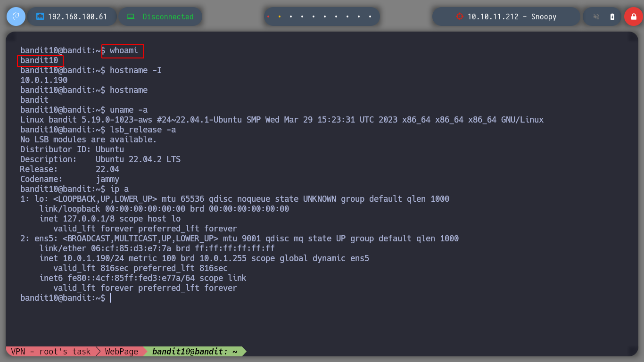Click the Release: 22.04 line
The image size is (644, 362).
coord(70,169)
